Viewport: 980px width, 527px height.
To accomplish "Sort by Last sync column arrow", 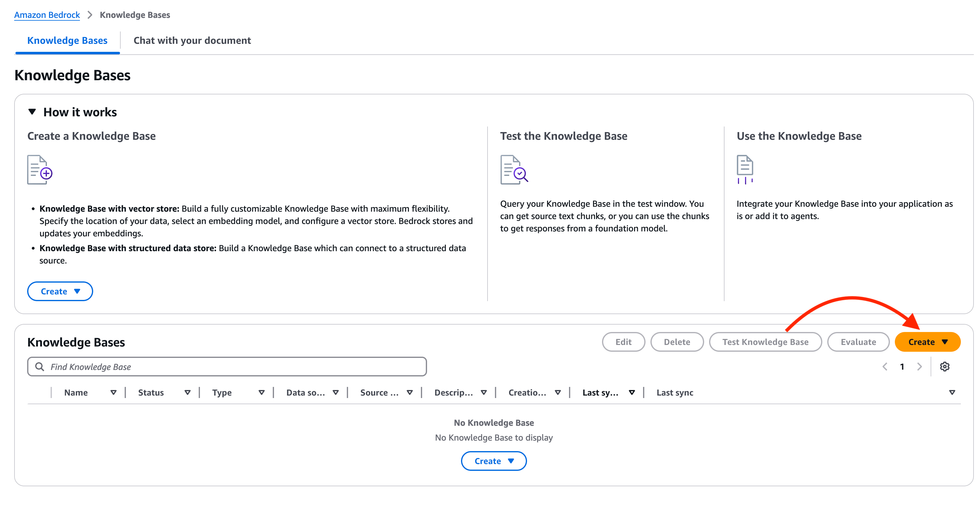I will point(952,392).
